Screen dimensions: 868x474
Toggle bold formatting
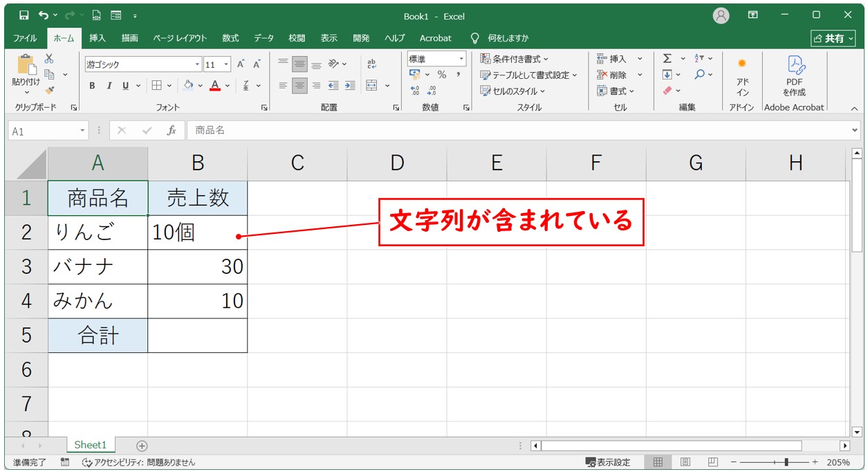point(92,86)
